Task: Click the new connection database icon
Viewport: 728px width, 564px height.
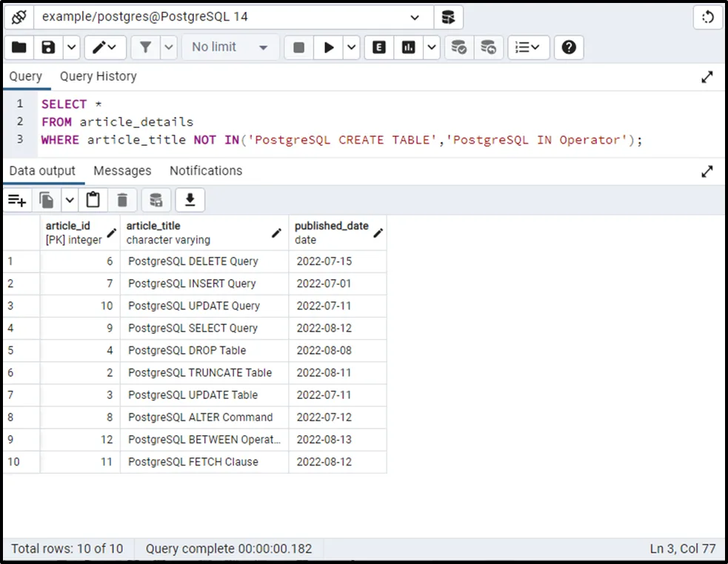Action: click(448, 16)
